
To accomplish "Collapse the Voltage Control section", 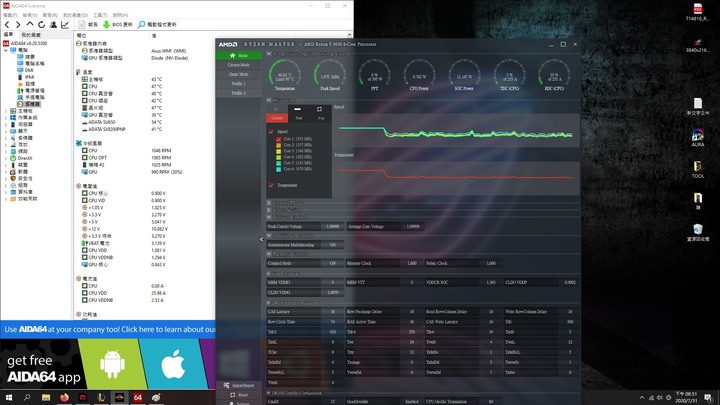I will click(269, 217).
